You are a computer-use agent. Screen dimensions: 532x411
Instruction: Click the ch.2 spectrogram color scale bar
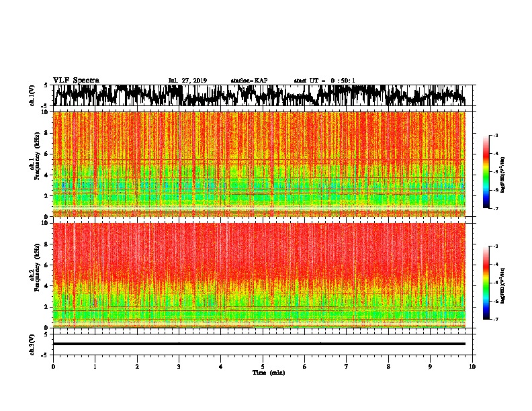pos(486,283)
